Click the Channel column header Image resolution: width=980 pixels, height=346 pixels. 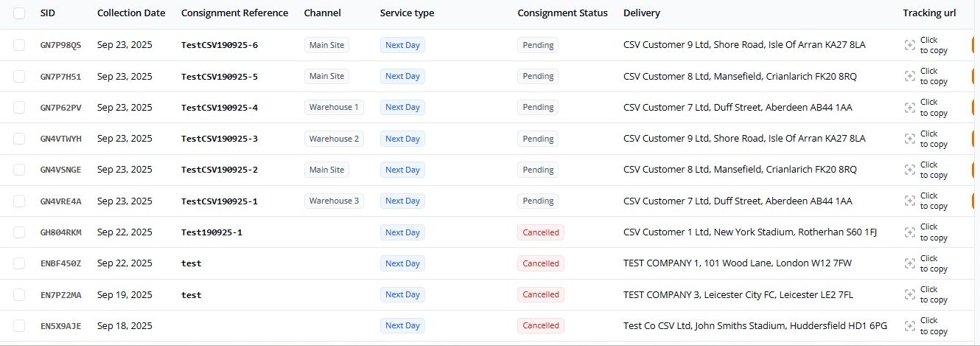pyautogui.click(x=321, y=13)
